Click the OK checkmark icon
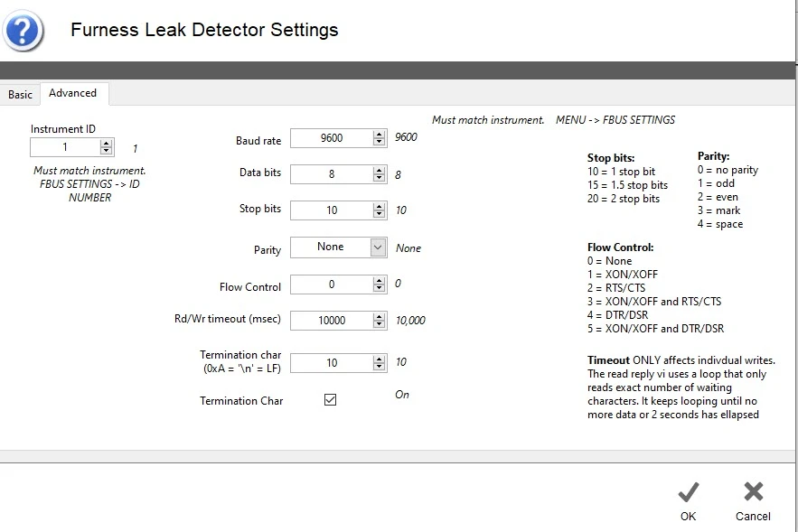Screen dimensions: 798x532 pyautogui.click(x=689, y=492)
